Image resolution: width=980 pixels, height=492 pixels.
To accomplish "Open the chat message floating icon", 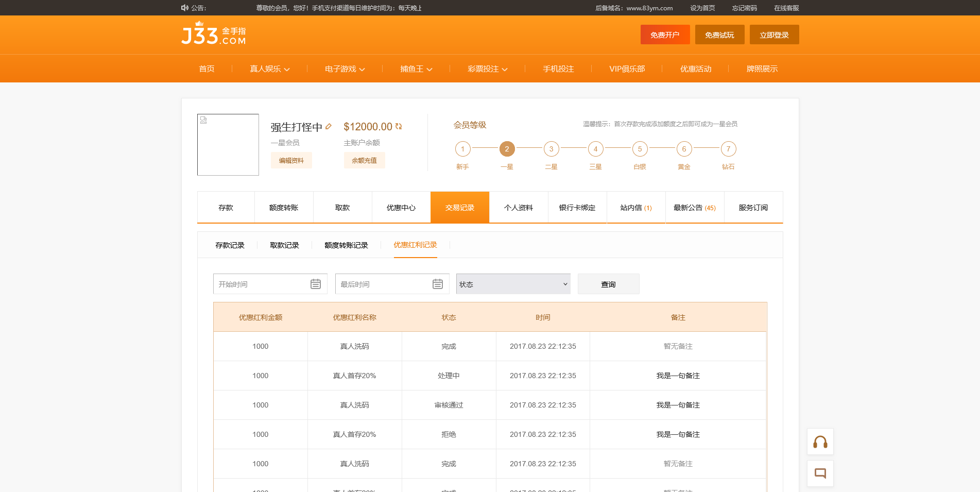I will pyautogui.click(x=820, y=473).
